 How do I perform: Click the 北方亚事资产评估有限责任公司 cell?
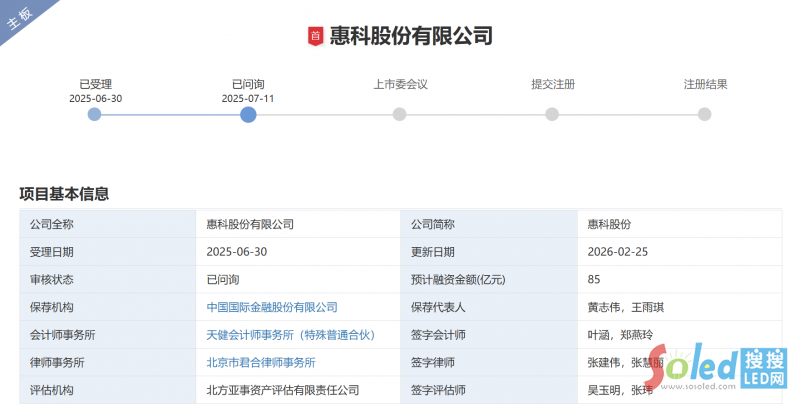coord(282,390)
